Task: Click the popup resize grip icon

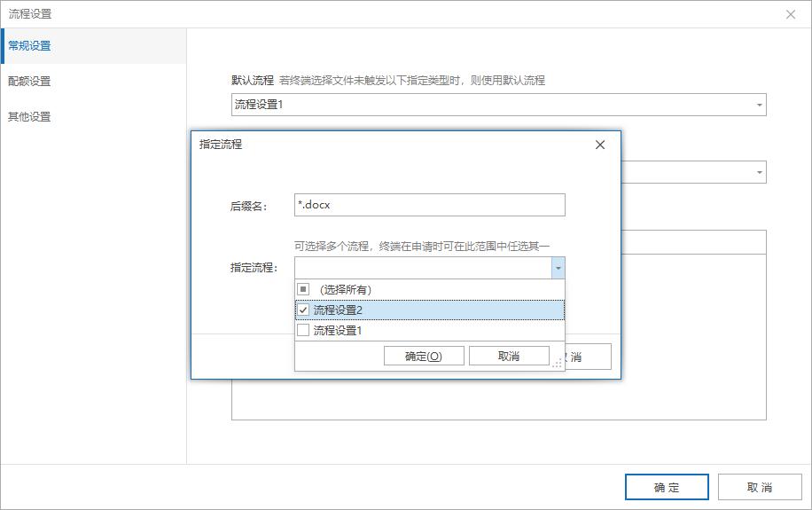Action: coord(557,363)
